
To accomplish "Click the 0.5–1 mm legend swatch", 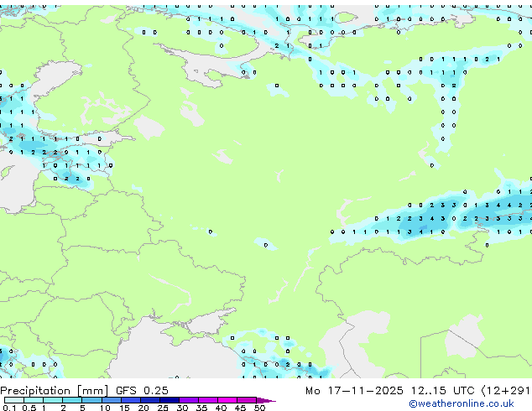I will pos(34,400).
